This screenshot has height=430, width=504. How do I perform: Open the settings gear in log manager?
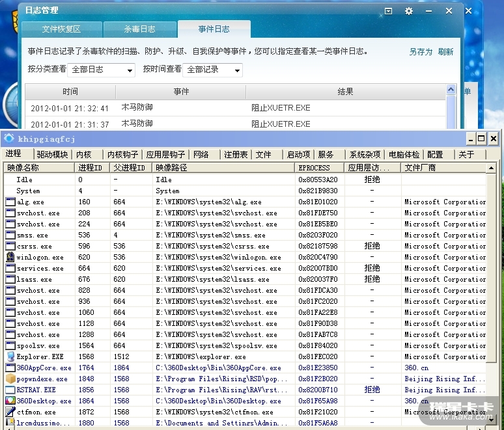[408, 11]
